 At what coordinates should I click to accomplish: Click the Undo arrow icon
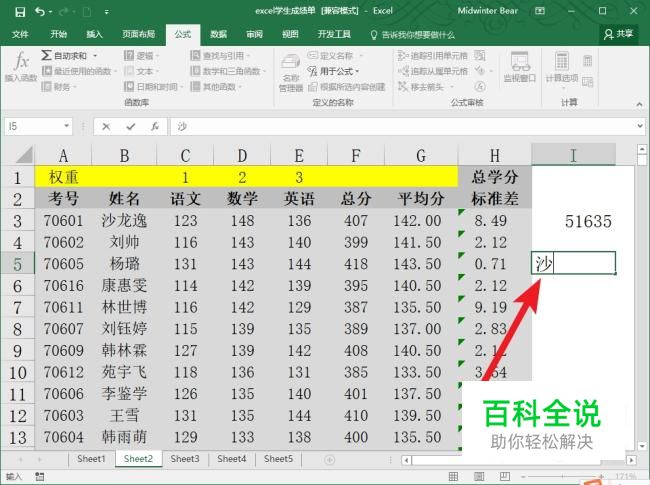point(40,12)
